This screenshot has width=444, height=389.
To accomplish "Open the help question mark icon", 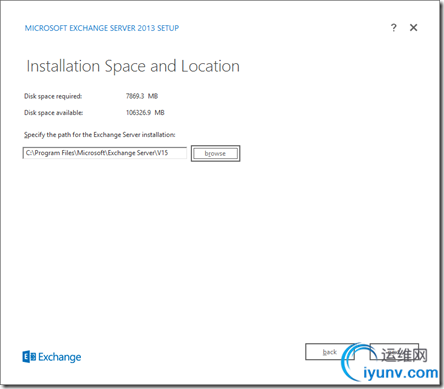I will [394, 28].
